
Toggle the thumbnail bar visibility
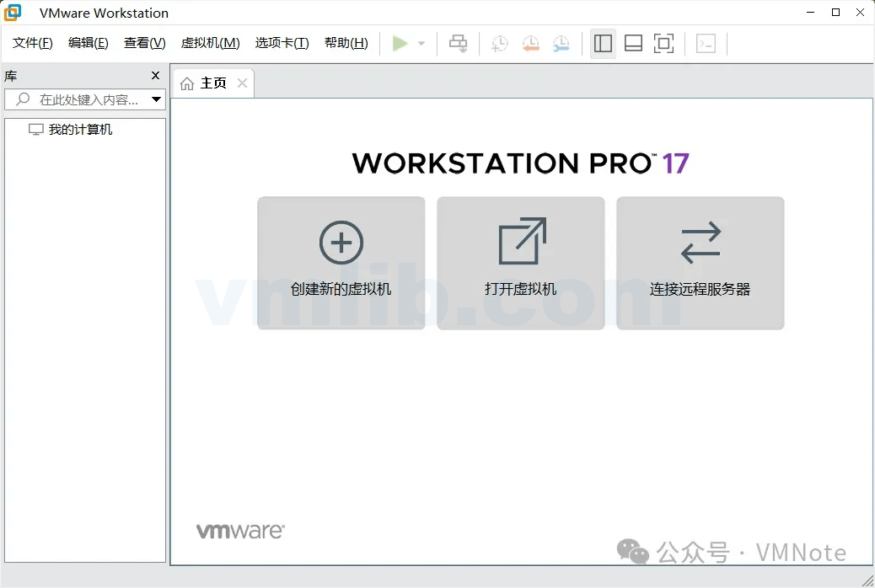coord(633,43)
